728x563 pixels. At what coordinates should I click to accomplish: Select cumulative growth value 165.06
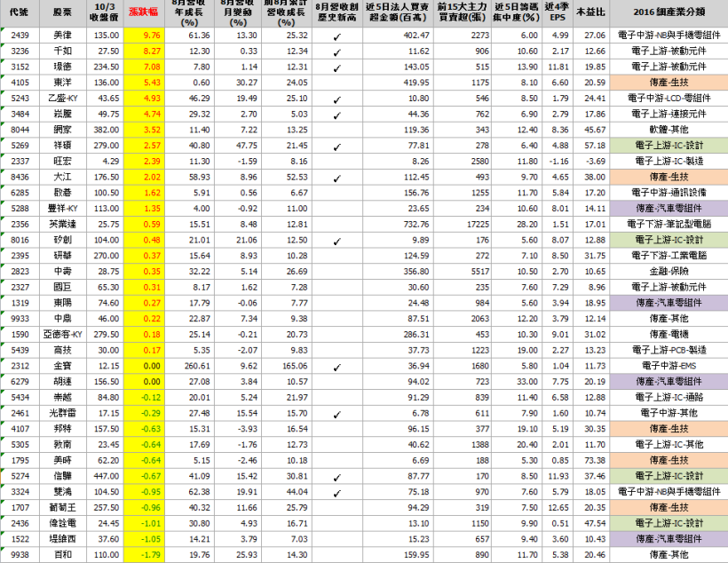(x=295, y=366)
